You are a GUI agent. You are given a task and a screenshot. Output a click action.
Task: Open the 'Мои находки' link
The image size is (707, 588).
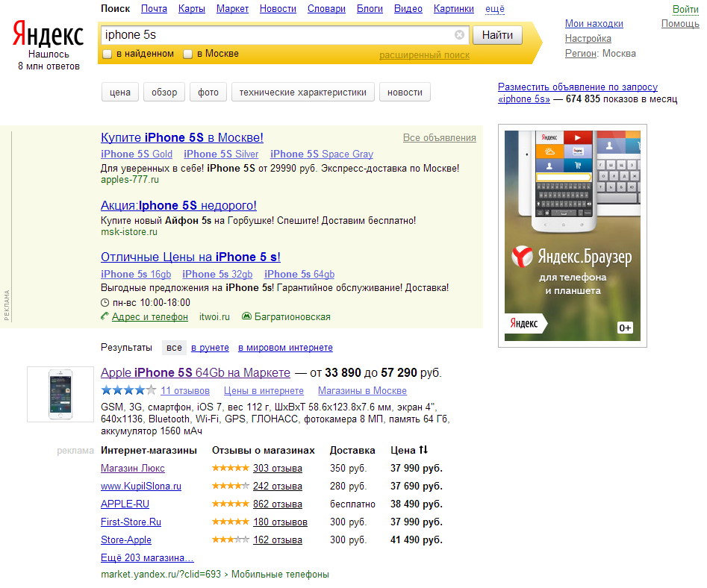tap(594, 23)
